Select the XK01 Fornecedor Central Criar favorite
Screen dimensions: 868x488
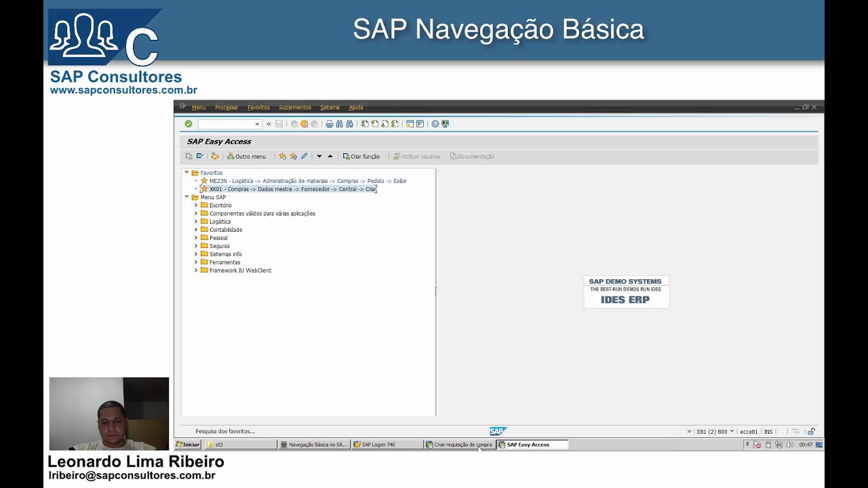tap(292, 189)
